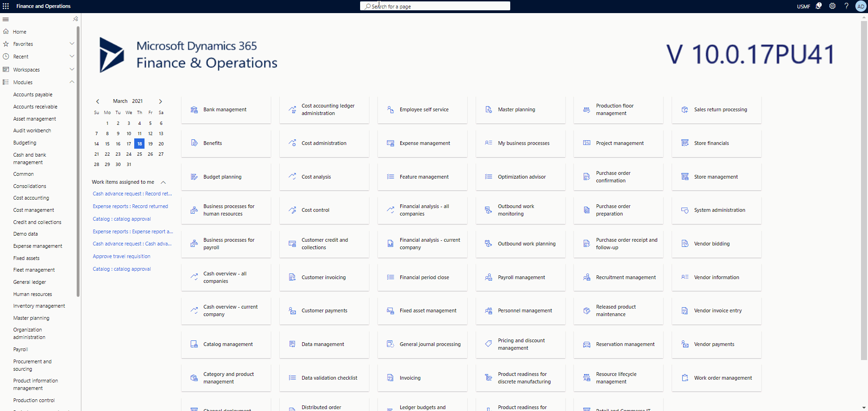The image size is (868, 411).
Task: Collapse the Modules section chevron
Action: [x=72, y=82]
